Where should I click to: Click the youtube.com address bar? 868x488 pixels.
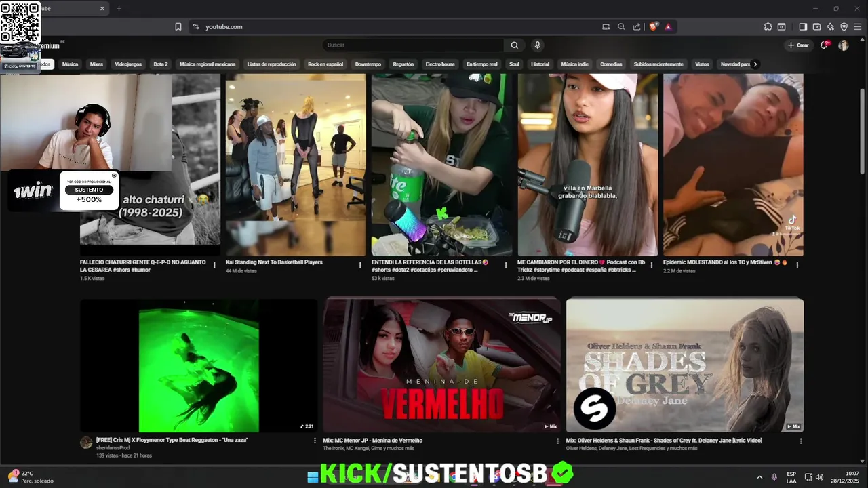(400, 26)
